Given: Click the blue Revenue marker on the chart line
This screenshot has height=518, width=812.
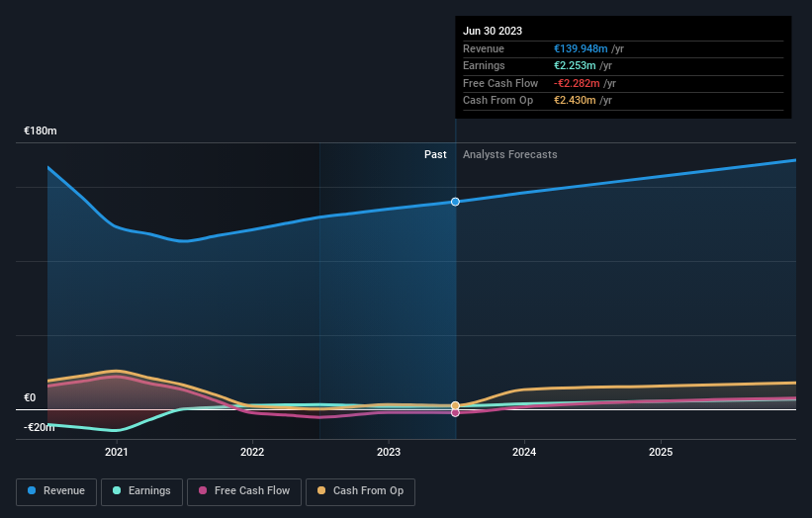Looking at the screenshot, I should tap(455, 202).
